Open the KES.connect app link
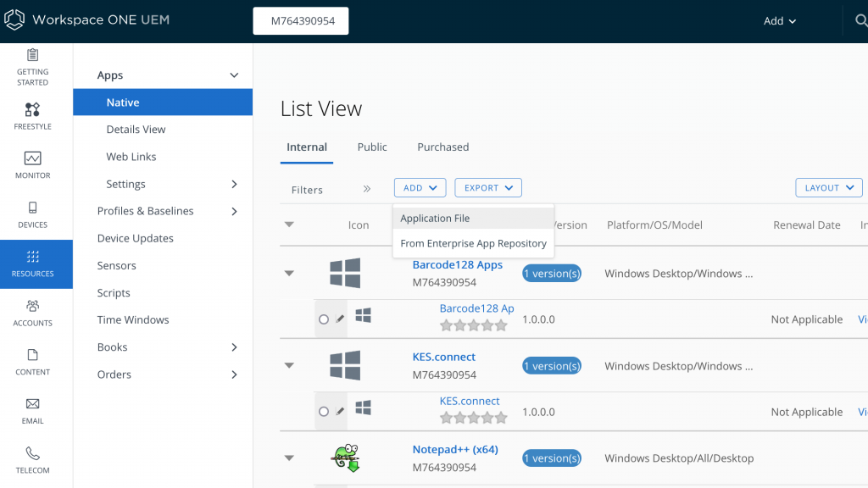This screenshot has height=488, width=868. 443,357
